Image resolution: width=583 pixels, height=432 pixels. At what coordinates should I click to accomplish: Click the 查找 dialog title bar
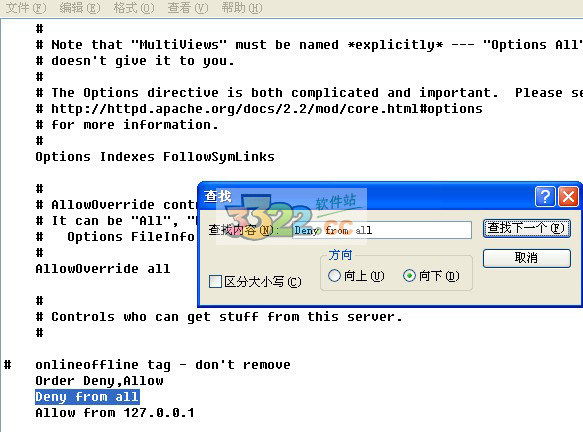366,196
